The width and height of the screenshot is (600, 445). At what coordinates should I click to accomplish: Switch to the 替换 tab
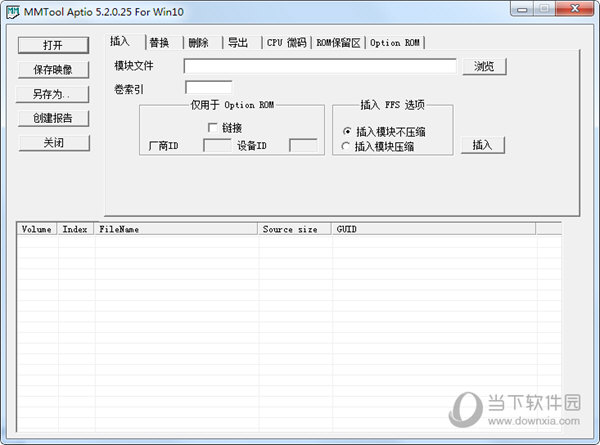click(165, 42)
